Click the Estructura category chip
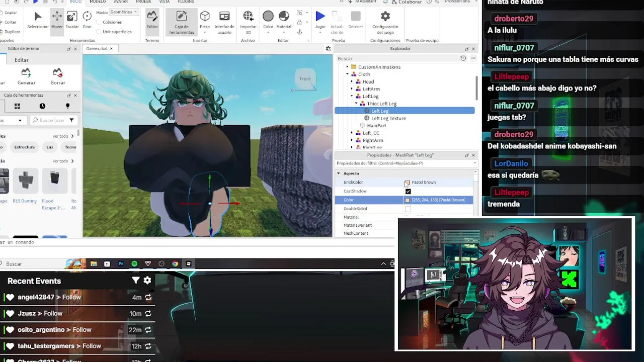This screenshot has height=362, width=644. coord(25,147)
